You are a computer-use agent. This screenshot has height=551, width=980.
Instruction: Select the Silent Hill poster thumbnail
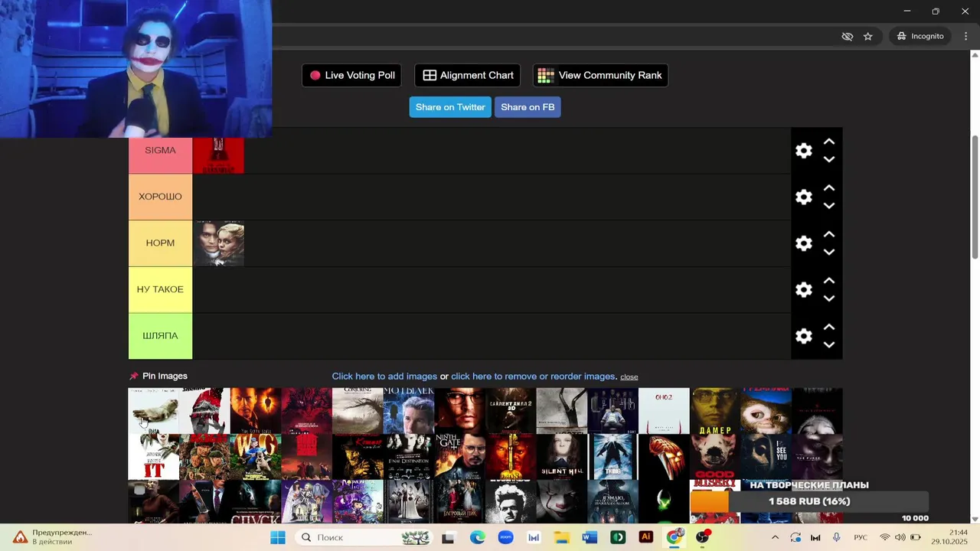pyautogui.click(x=561, y=457)
